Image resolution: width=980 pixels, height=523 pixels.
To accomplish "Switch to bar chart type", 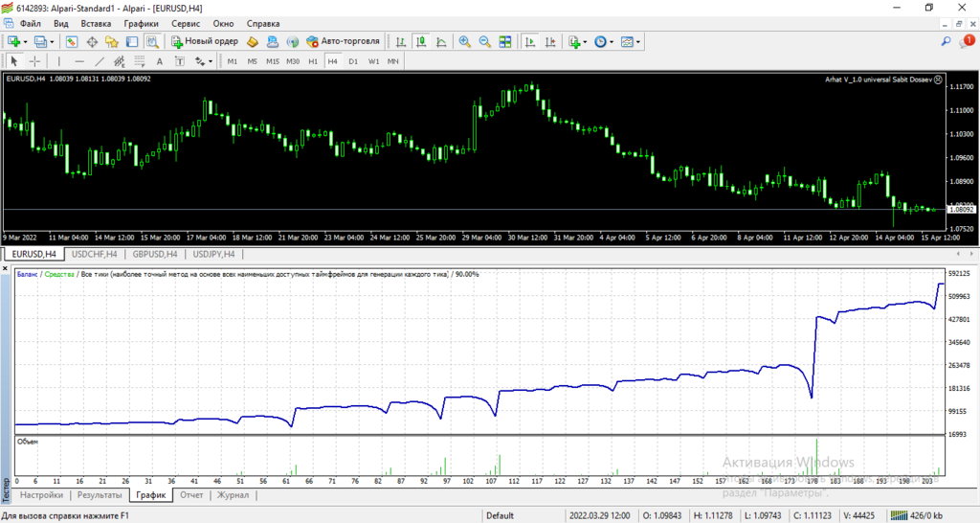I will 401,42.
